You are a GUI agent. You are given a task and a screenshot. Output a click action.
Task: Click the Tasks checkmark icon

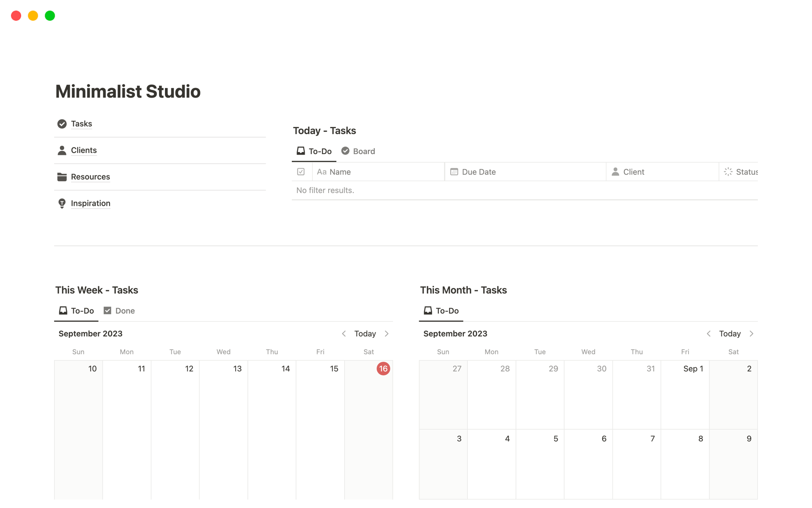pyautogui.click(x=62, y=124)
